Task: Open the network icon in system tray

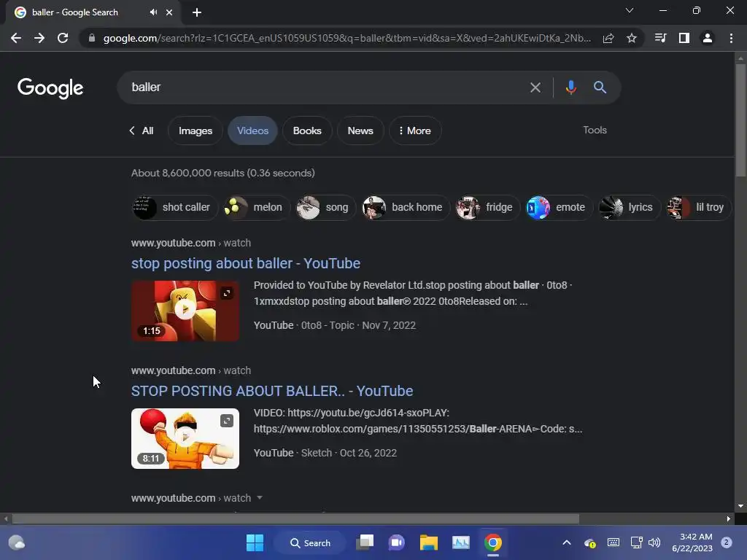Action: 636,542
